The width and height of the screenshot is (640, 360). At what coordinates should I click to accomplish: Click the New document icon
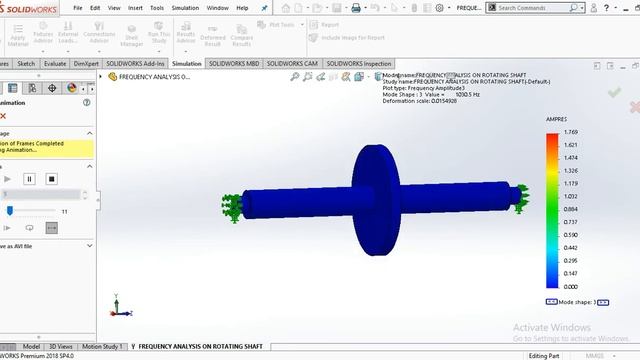[299, 8]
